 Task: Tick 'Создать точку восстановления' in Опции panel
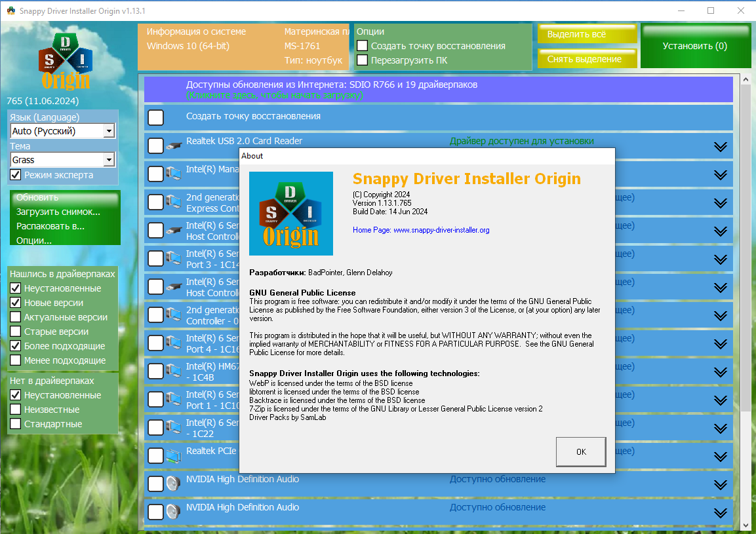coord(362,46)
